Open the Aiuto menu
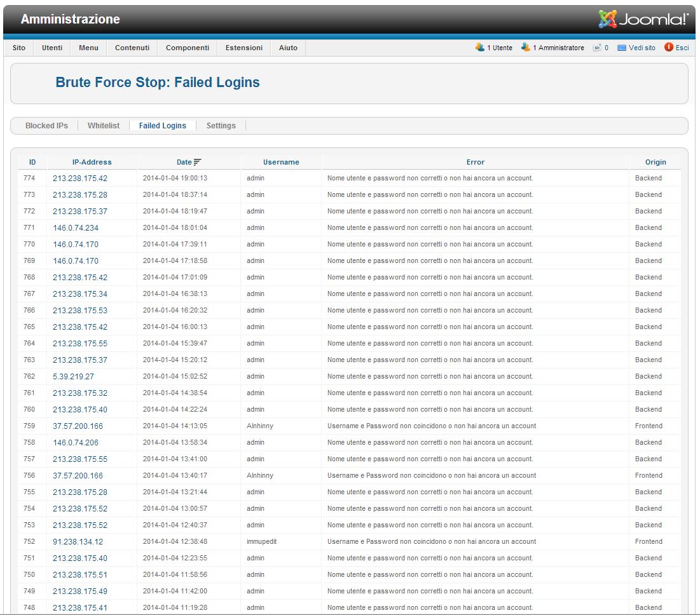Viewport: 700px width, 615px height. click(x=288, y=48)
